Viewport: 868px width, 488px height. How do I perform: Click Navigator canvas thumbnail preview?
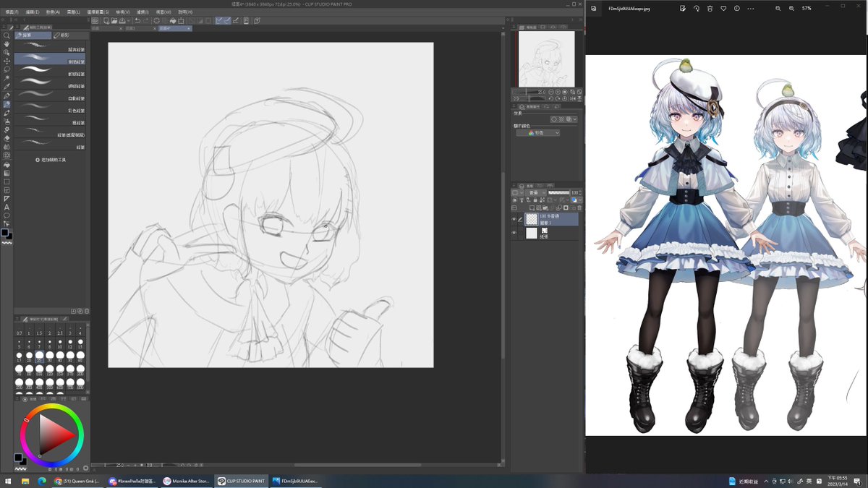547,59
